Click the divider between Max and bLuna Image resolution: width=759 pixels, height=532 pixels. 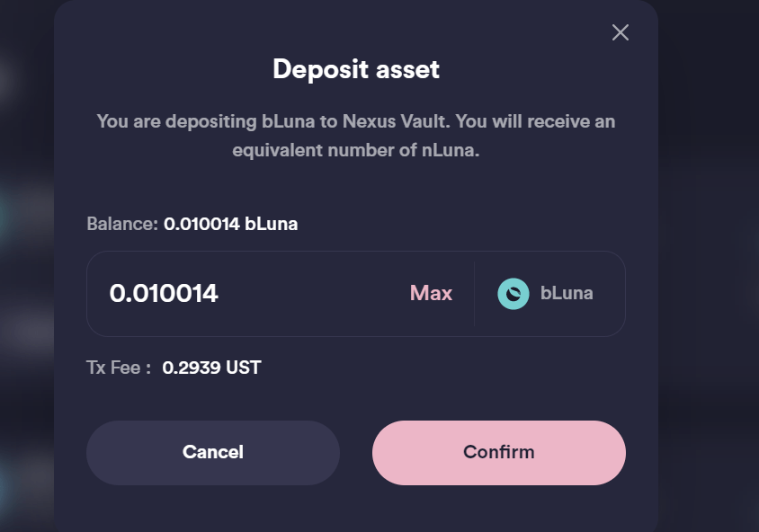(474, 294)
